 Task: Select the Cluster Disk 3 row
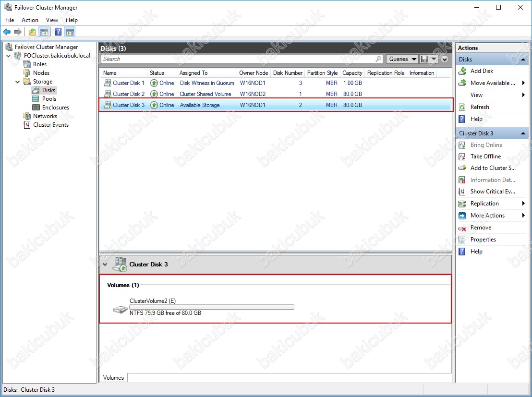coord(276,105)
